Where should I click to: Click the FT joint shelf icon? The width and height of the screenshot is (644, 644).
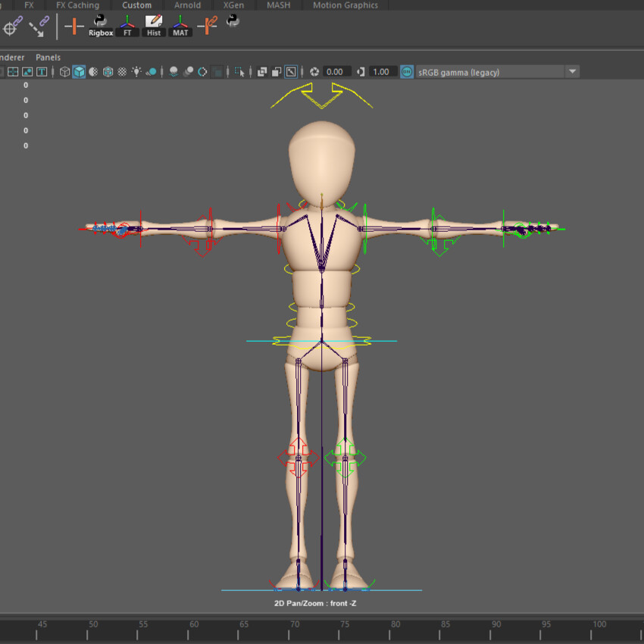click(127, 23)
